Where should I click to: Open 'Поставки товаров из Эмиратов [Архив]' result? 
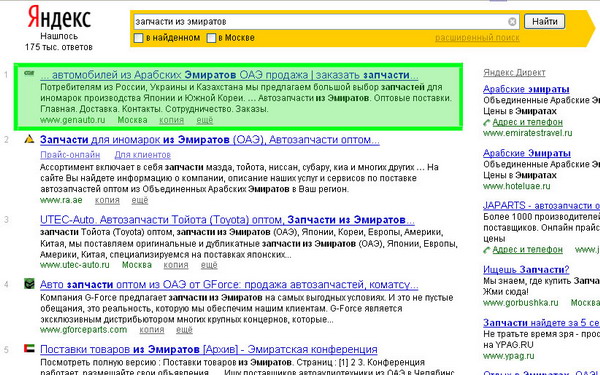(x=209, y=349)
